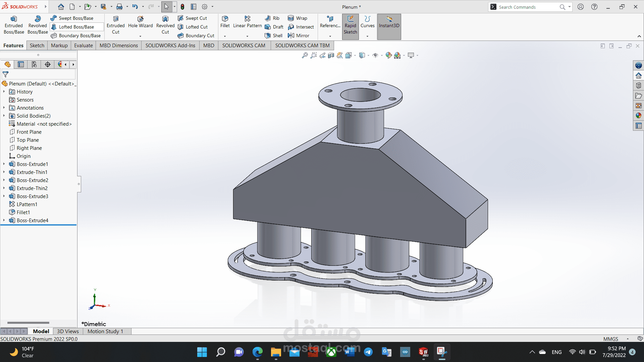Click the Search Commands field
The image size is (644, 362).
click(527, 7)
